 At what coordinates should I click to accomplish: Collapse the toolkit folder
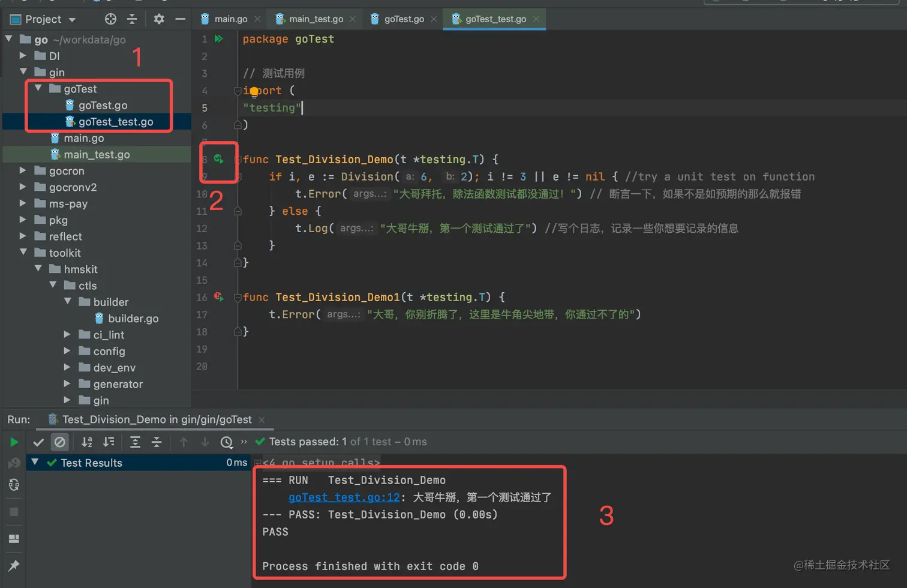point(23,253)
